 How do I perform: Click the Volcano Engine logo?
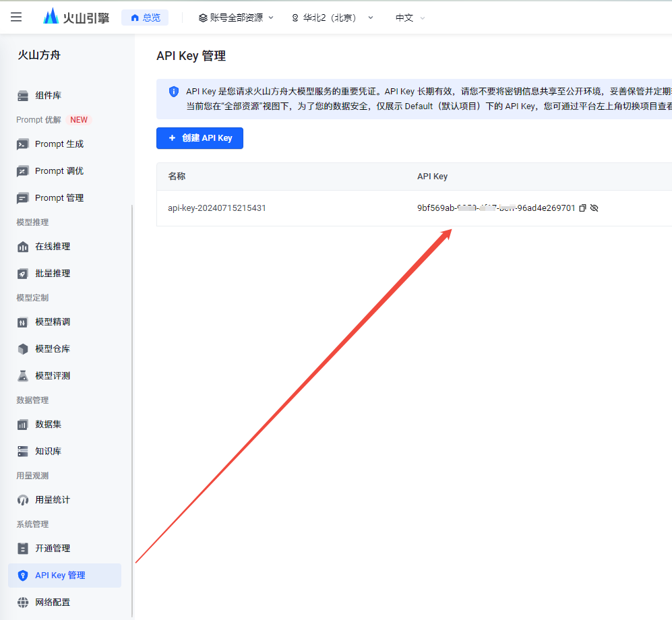pos(76,17)
